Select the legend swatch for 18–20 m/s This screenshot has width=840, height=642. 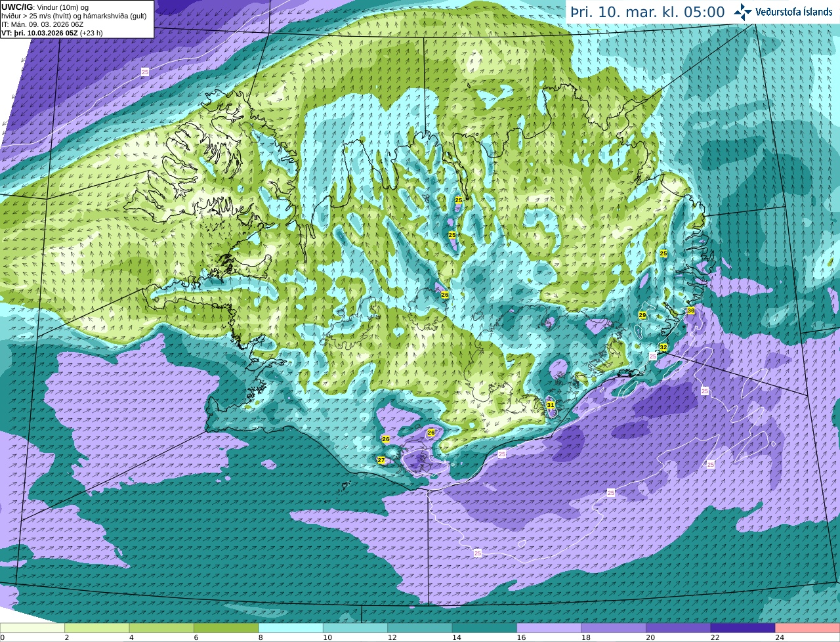pos(614,628)
